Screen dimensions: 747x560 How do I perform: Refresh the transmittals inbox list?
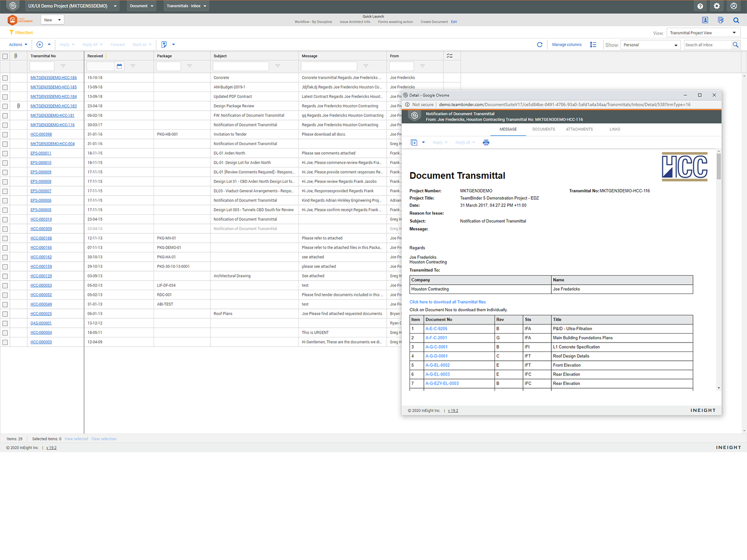(540, 45)
